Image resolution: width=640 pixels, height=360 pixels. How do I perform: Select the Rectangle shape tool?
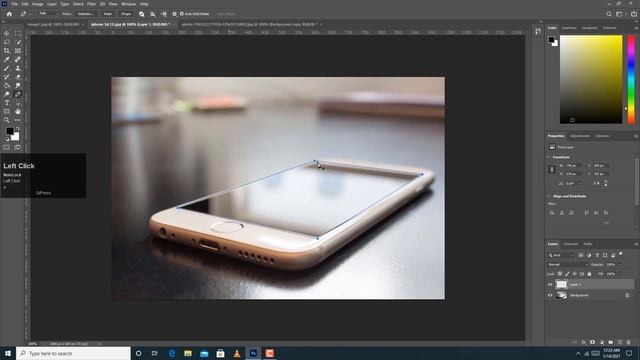click(x=7, y=111)
